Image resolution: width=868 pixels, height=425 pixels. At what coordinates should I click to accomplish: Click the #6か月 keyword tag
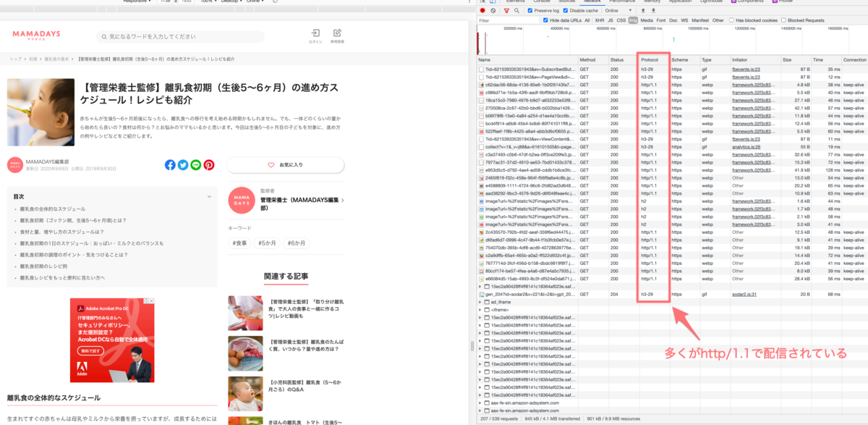297,243
